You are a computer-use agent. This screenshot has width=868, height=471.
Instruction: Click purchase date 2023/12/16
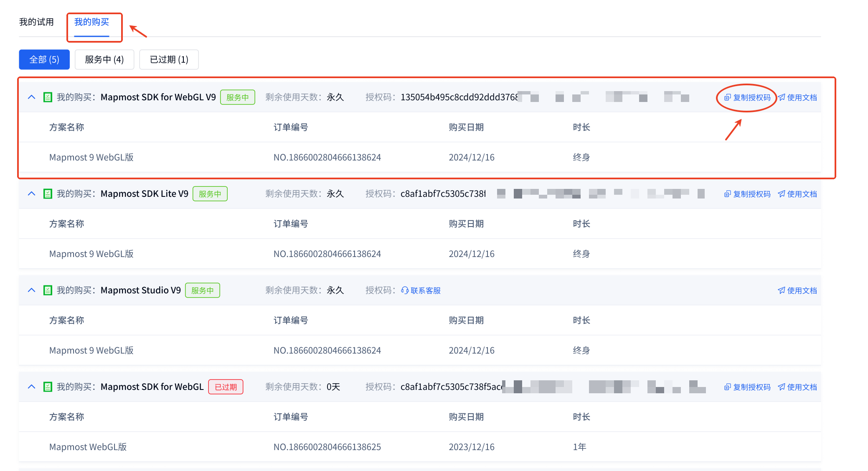(x=472, y=447)
